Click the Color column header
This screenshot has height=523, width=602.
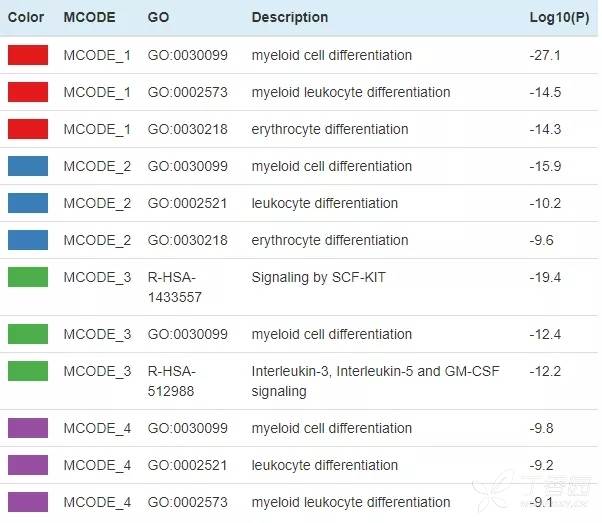tap(26, 17)
